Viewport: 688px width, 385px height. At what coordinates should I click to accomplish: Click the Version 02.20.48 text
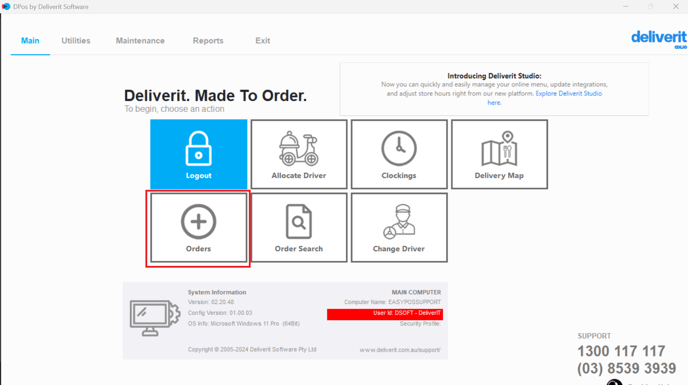click(211, 302)
